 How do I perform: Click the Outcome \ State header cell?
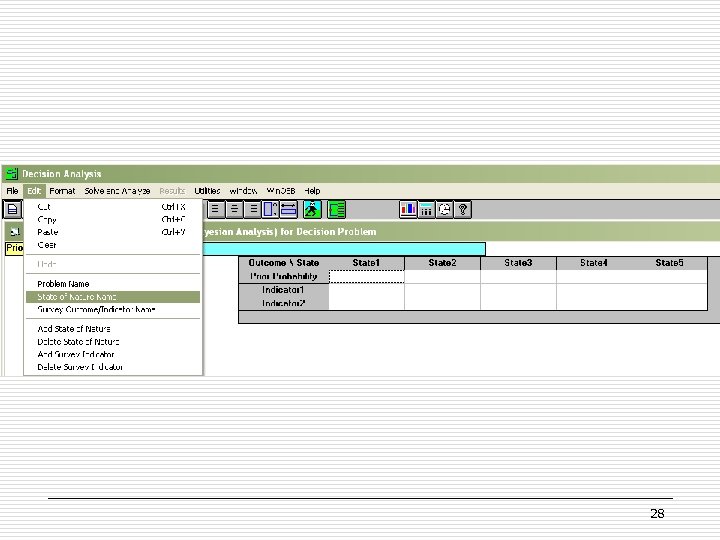click(x=284, y=263)
